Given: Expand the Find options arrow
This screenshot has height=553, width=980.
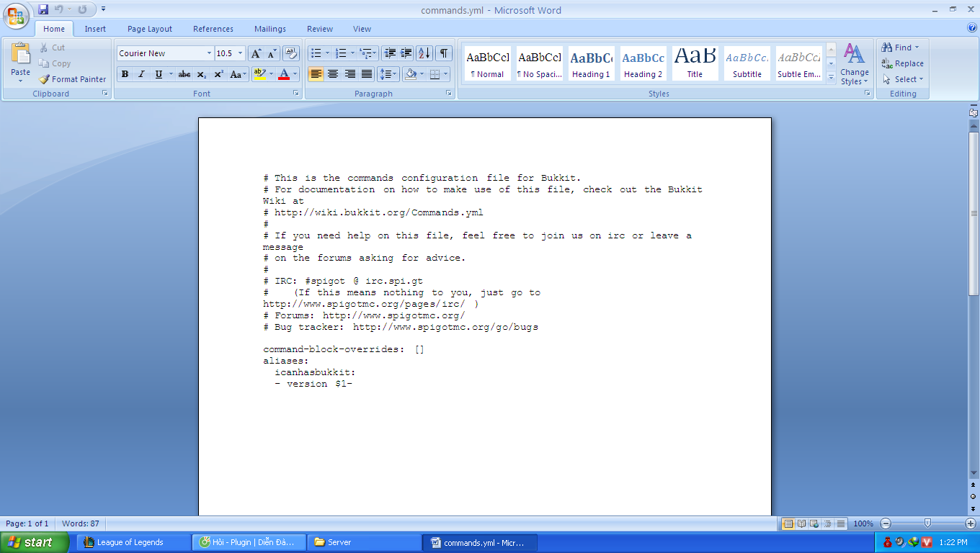Looking at the screenshot, I should 917,48.
